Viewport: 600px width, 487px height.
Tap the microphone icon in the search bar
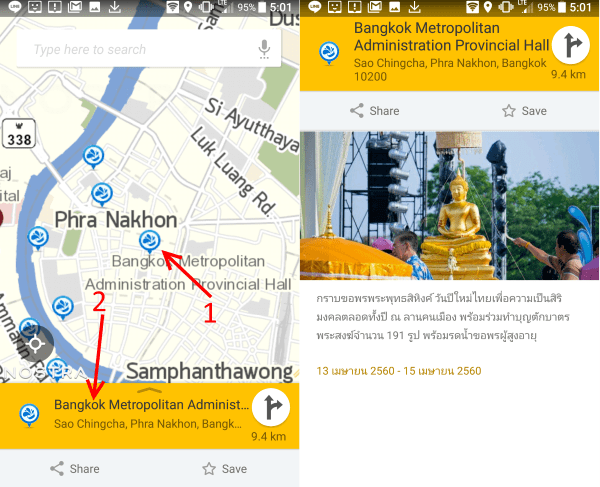264,49
